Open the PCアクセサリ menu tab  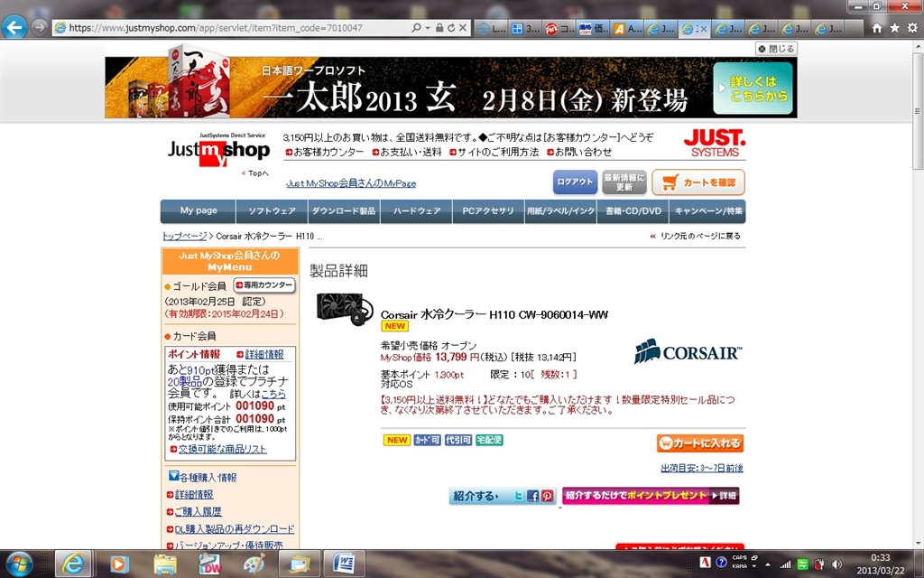coord(488,211)
